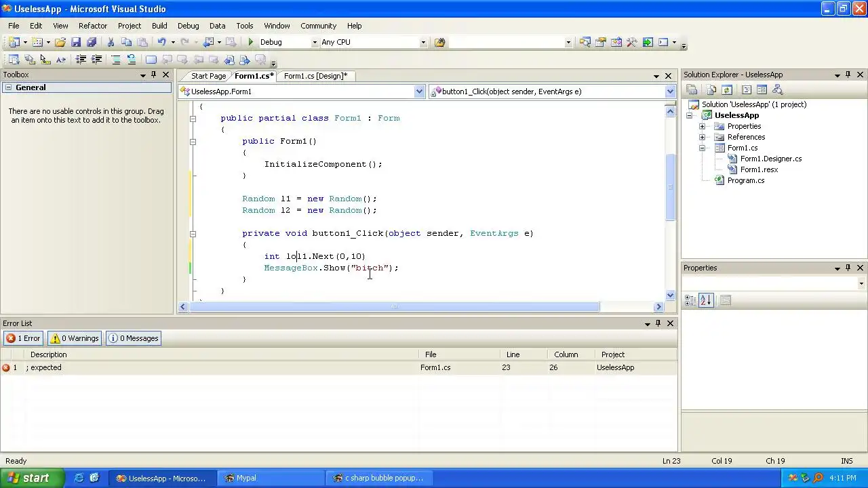Viewport: 868px width, 488px height.
Task: Collapse the General group in Toolbox
Action: click(7, 87)
